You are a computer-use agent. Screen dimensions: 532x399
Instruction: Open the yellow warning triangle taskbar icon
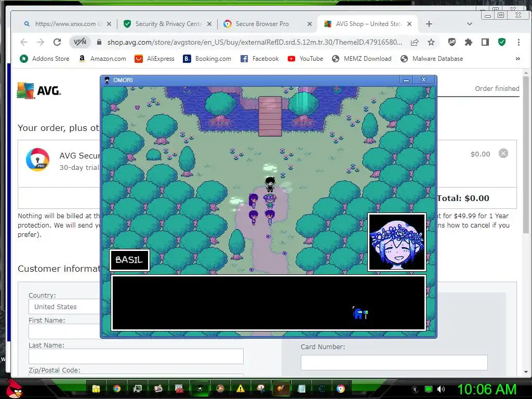241,389
